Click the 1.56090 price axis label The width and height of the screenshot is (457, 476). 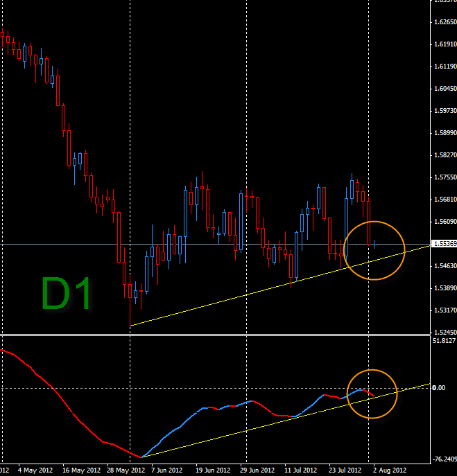click(x=445, y=222)
